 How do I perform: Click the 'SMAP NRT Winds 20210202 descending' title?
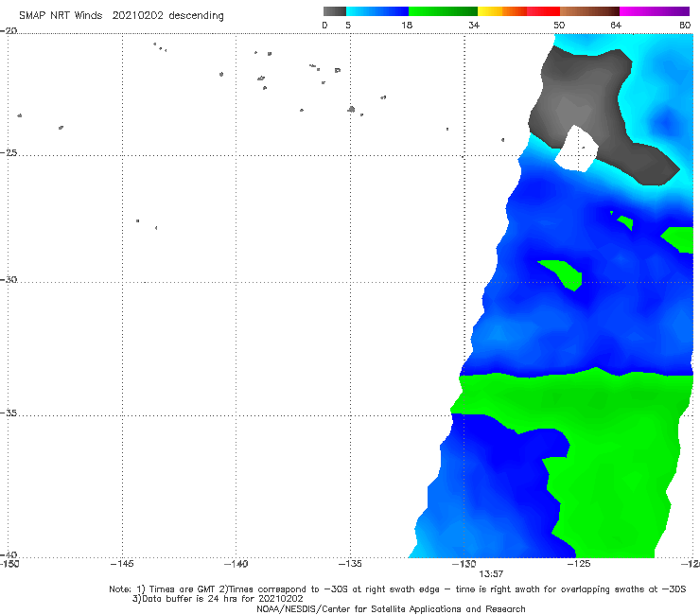[121, 15]
